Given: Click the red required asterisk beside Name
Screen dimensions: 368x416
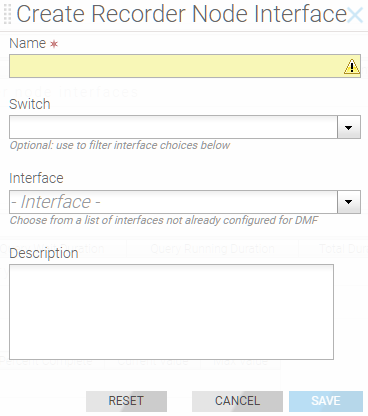Looking at the screenshot, I should (x=54, y=44).
